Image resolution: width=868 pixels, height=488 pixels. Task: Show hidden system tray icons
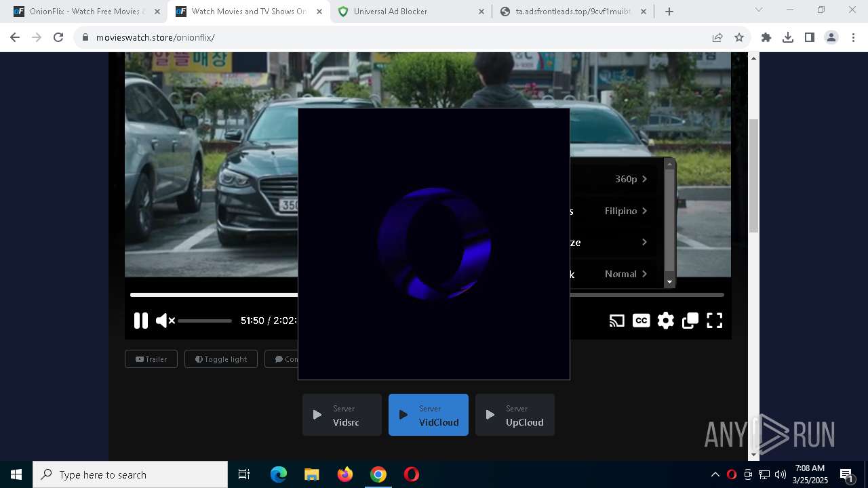pyautogui.click(x=715, y=474)
